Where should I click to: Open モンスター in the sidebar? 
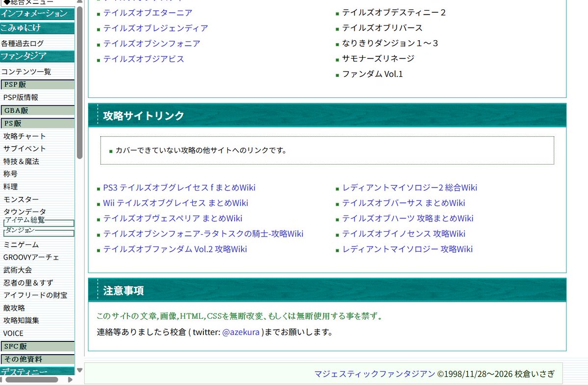[21, 199]
